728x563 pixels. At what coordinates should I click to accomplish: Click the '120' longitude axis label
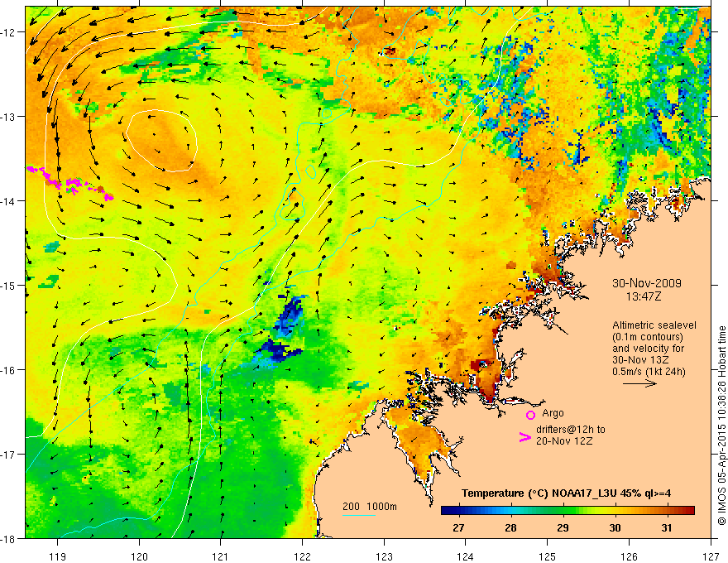pos(139,556)
